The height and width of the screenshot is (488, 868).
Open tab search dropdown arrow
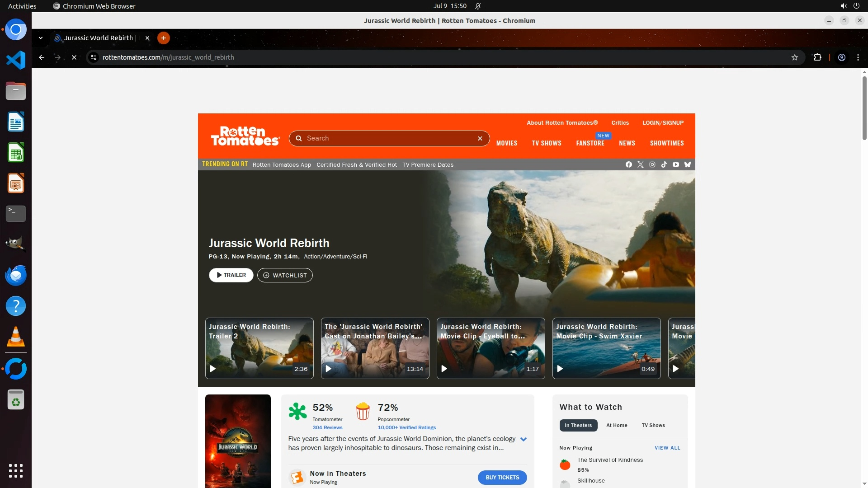point(41,38)
